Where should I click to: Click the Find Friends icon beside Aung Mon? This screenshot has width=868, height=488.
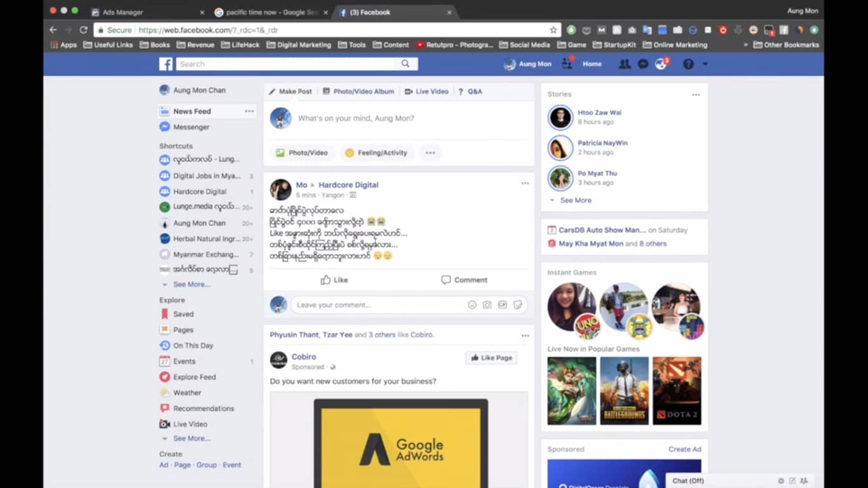pos(566,64)
